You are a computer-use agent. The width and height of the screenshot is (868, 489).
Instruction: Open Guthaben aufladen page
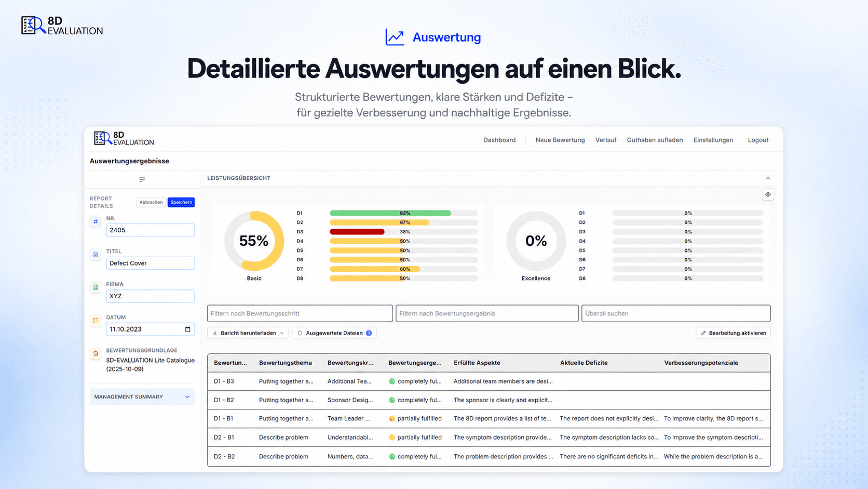pyautogui.click(x=655, y=140)
